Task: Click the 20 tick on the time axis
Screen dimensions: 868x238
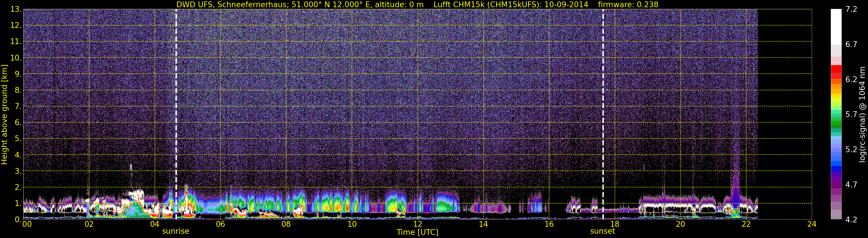Action: (x=680, y=224)
